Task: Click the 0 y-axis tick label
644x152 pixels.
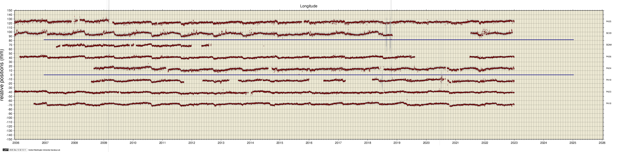Action: pyautogui.click(x=11, y=75)
